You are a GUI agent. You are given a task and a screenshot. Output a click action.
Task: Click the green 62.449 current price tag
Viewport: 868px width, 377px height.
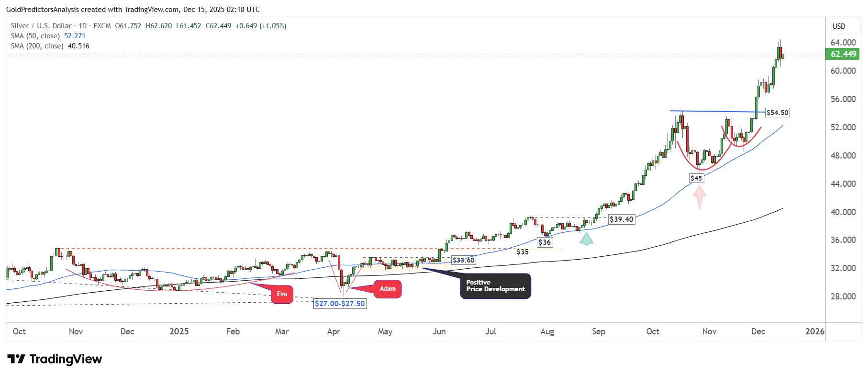843,54
